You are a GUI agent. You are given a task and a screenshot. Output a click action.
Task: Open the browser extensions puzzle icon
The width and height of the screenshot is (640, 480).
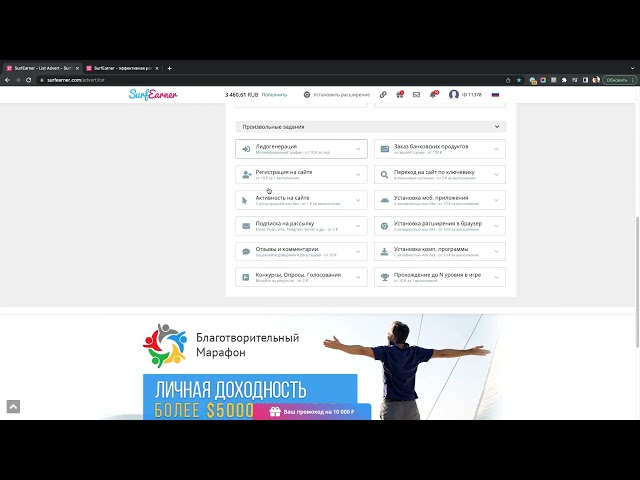tap(564, 80)
